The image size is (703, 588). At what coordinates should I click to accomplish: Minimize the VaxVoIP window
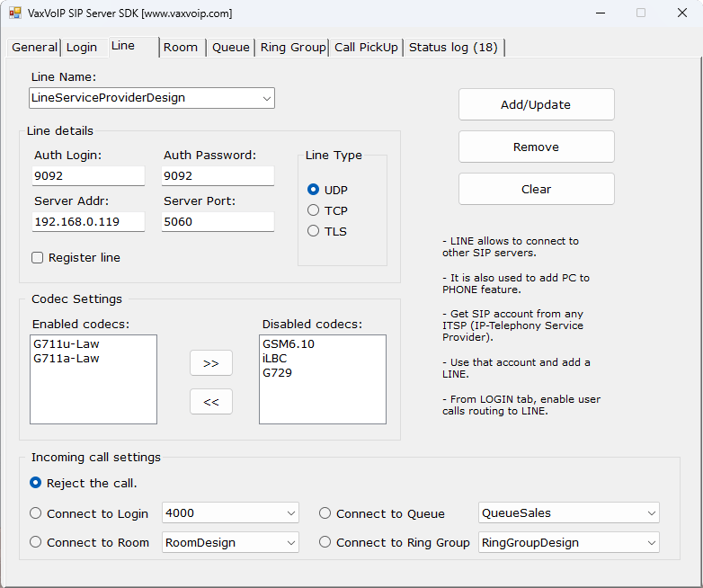(x=601, y=13)
